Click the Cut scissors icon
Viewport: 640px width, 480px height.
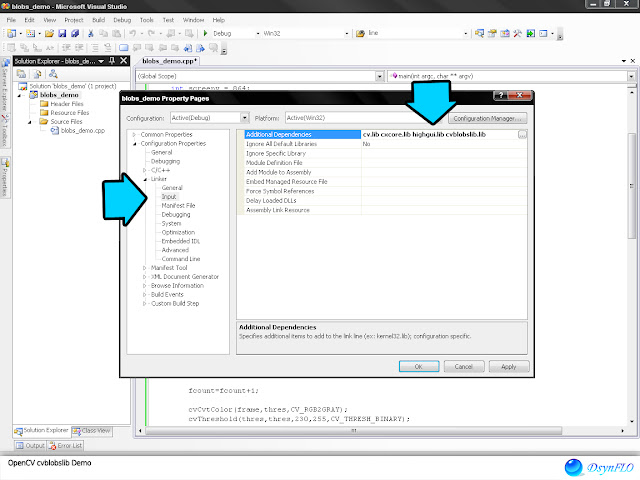coord(91,33)
